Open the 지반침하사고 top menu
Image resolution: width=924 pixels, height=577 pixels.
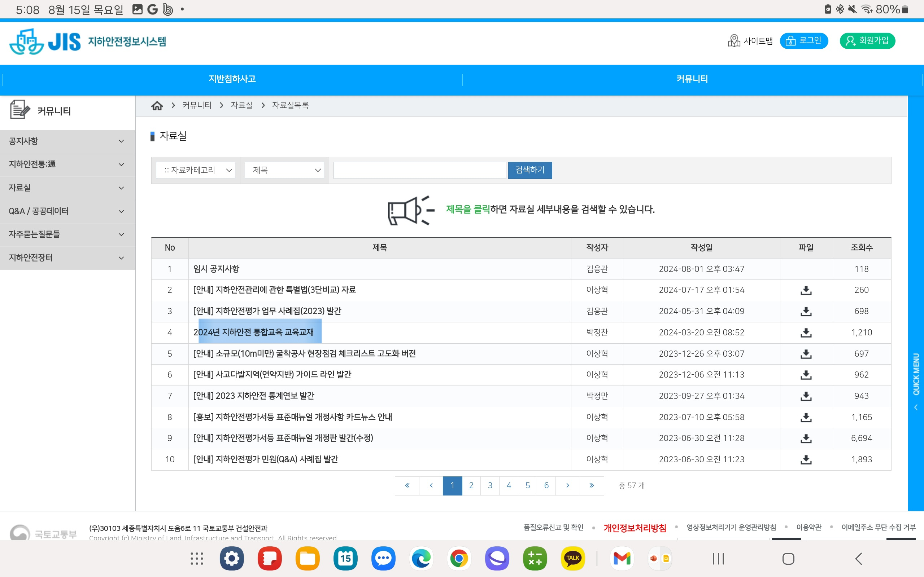[x=232, y=79]
